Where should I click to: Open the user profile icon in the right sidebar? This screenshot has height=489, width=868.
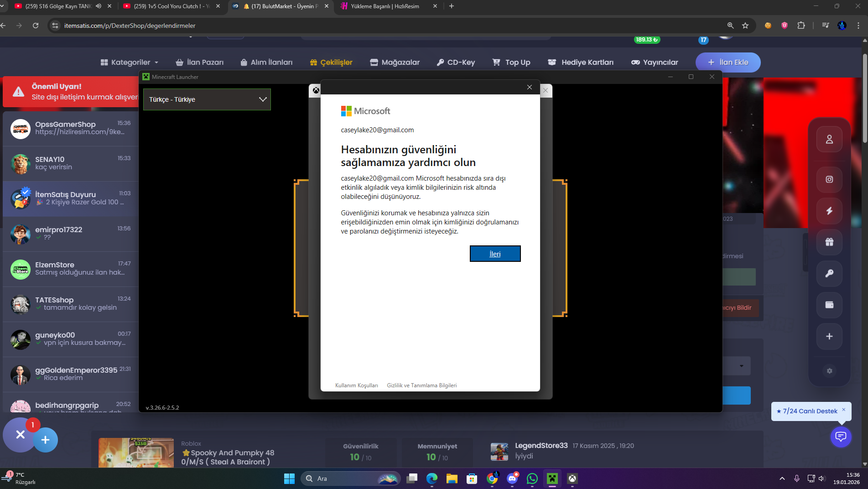(x=829, y=139)
